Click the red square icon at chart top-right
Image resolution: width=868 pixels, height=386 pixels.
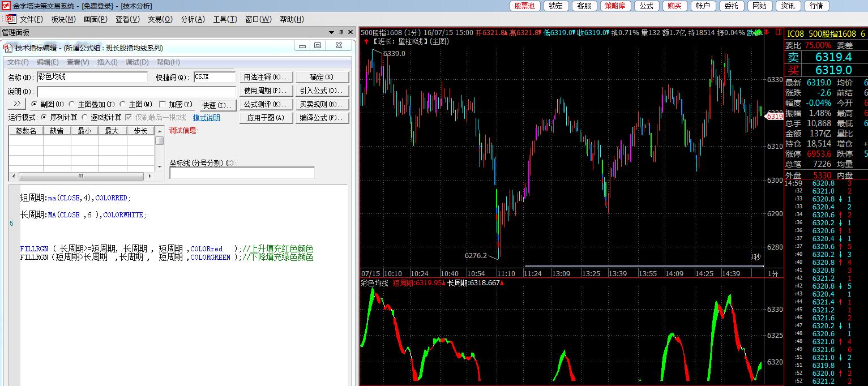(x=779, y=33)
